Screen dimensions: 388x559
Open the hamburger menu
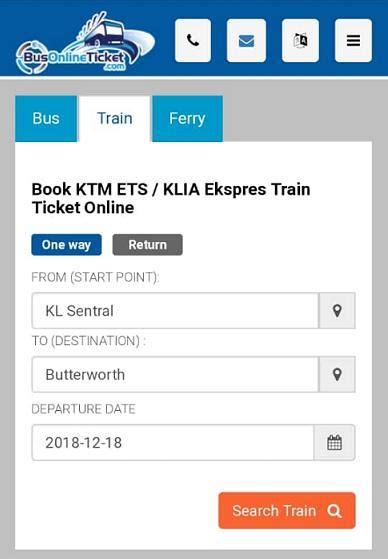coord(353,41)
